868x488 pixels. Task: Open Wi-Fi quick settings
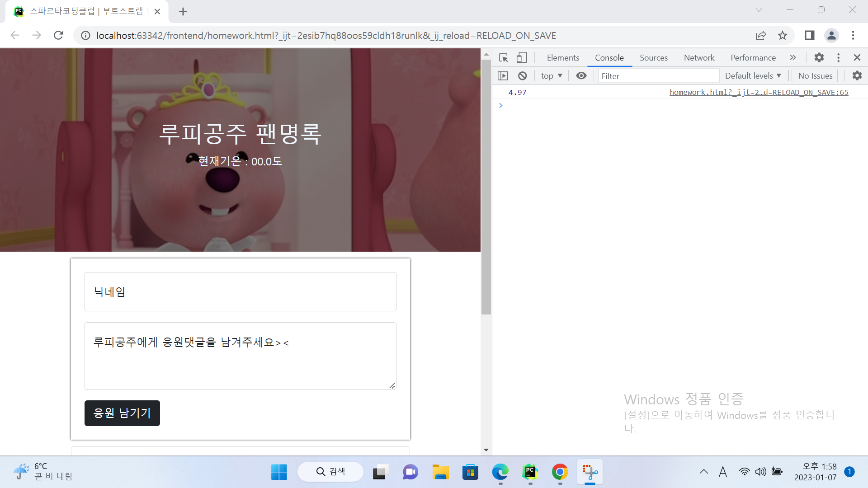pos(744,472)
